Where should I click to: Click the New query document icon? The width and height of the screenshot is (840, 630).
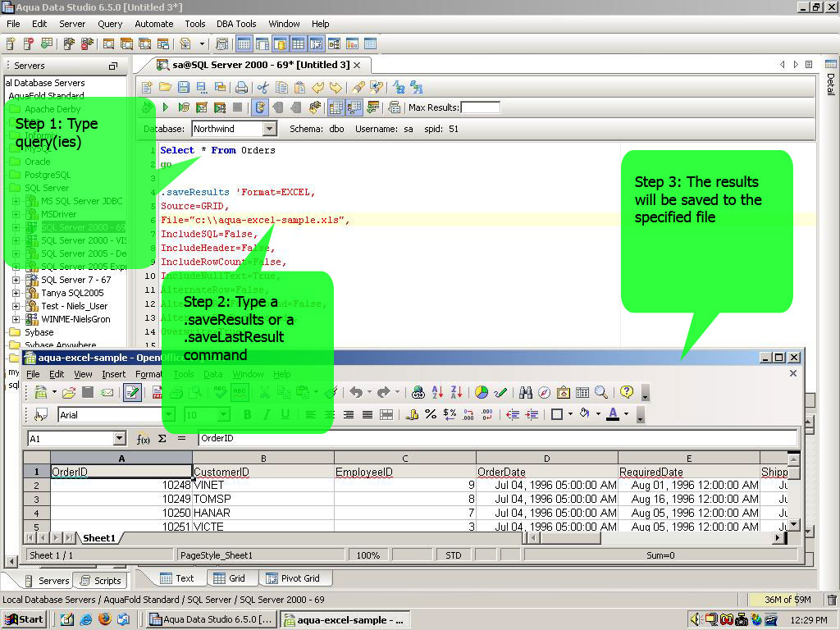pyautogui.click(x=148, y=87)
